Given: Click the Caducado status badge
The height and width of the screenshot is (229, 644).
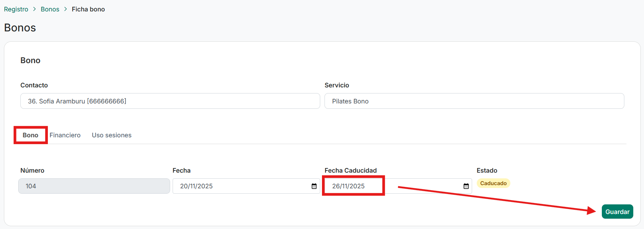Looking at the screenshot, I should pos(493,183).
